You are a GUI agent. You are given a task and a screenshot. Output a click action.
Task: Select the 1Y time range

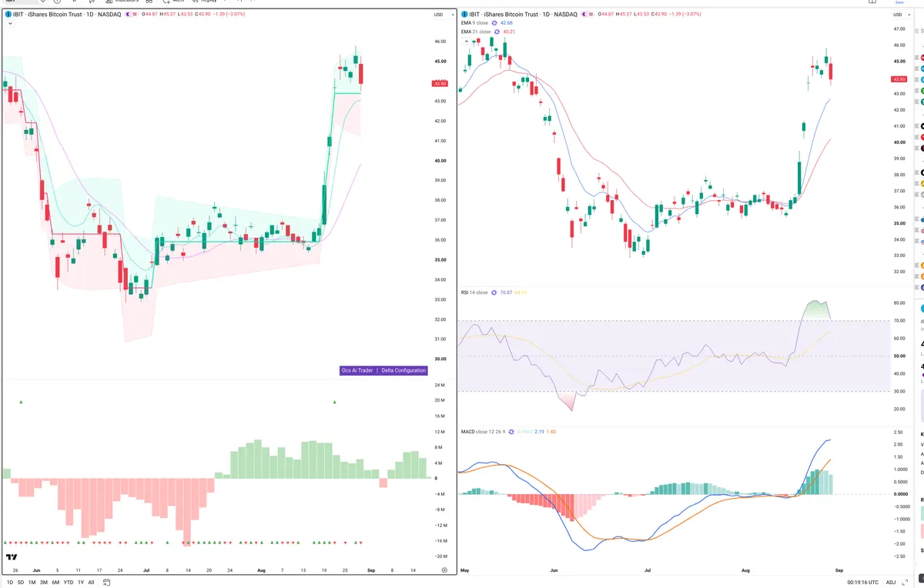pyautogui.click(x=80, y=582)
